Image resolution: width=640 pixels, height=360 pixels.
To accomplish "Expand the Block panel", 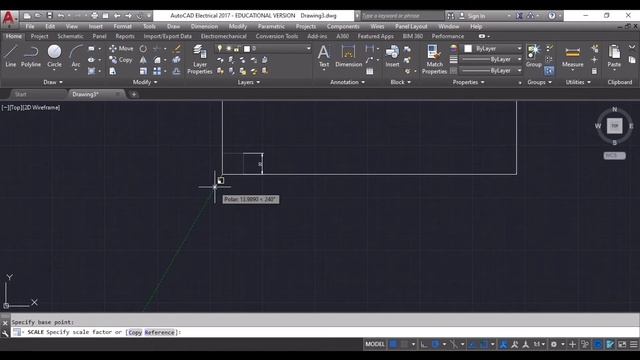I will click(x=400, y=82).
